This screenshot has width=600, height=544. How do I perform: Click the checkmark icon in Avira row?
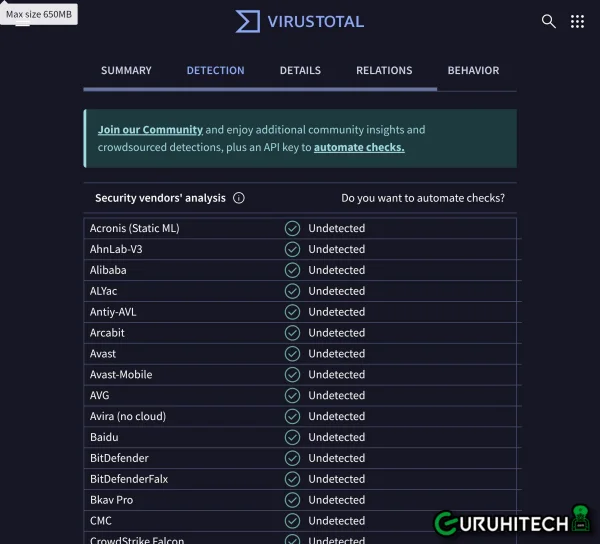pos(292,416)
